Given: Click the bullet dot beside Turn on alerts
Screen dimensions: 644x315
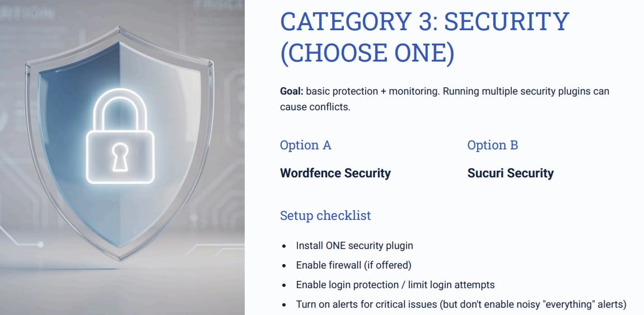Looking at the screenshot, I should point(284,305).
